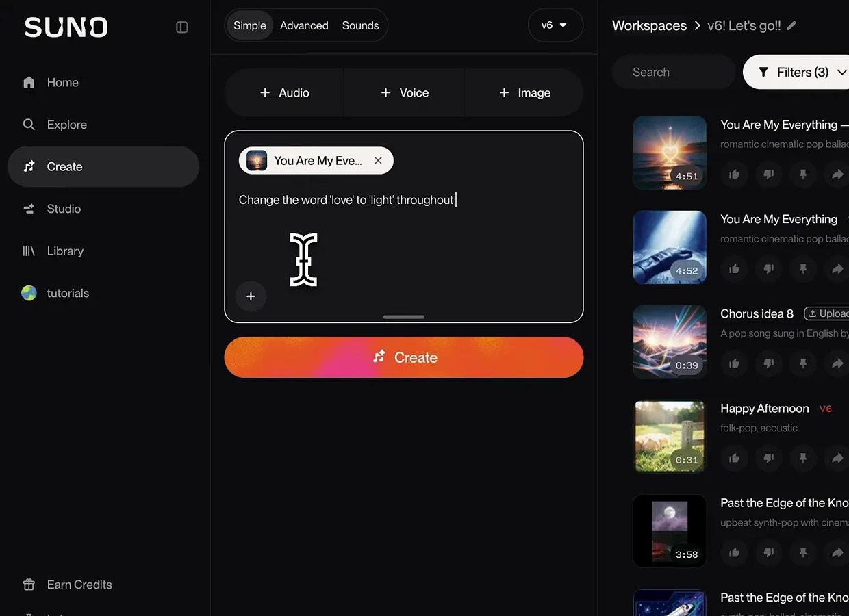The height and width of the screenshot is (616, 849).
Task: Dislike the 4:52 You Are My Everything song
Action: (x=768, y=269)
